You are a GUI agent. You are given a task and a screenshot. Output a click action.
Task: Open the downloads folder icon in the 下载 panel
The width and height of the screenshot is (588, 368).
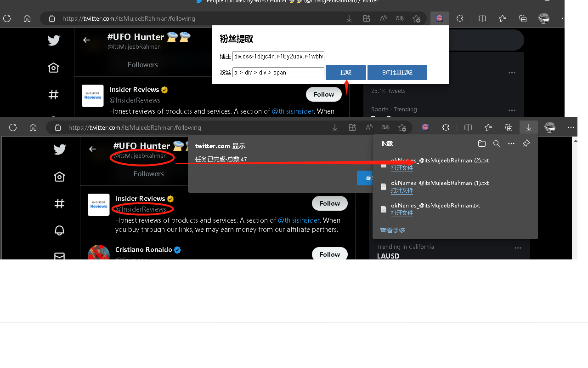(481, 144)
